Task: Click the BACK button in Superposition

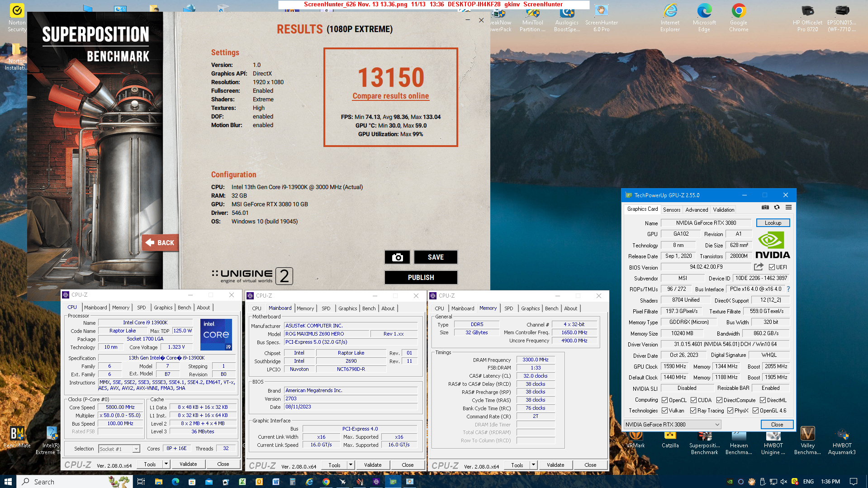Action: pyautogui.click(x=160, y=243)
